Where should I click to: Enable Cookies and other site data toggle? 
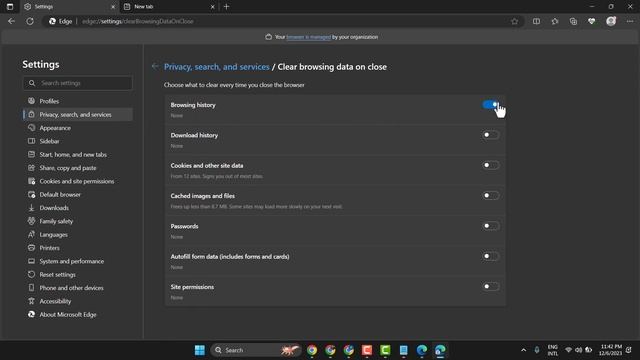coord(491,165)
